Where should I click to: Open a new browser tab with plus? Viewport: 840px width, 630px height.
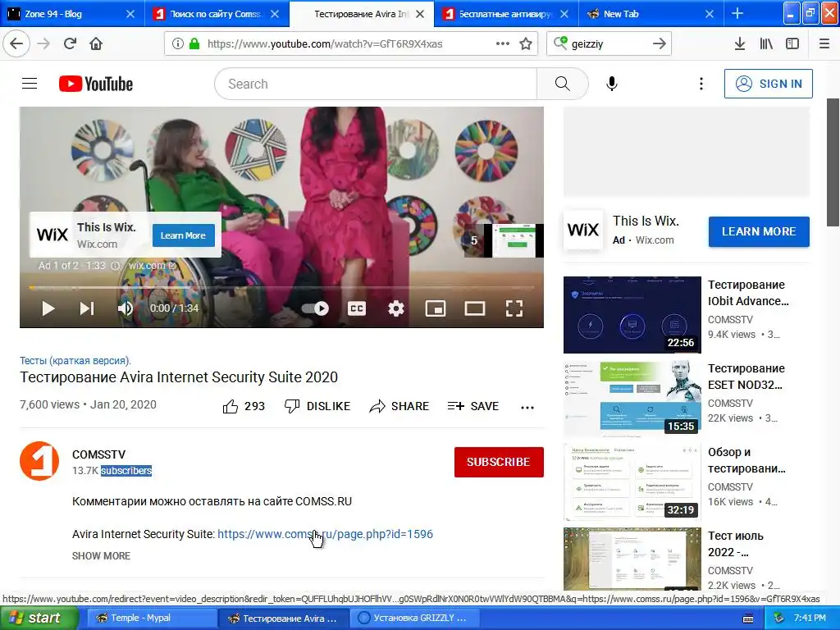pyautogui.click(x=737, y=13)
